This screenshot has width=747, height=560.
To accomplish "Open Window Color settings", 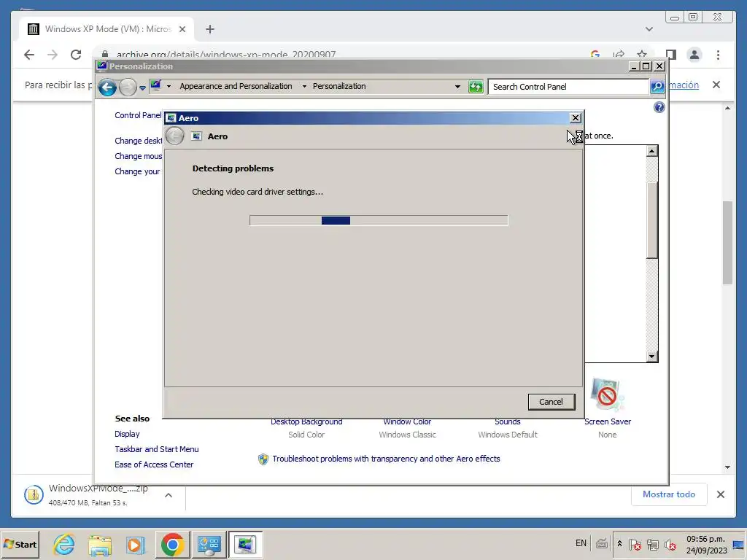I will tap(407, 422).
